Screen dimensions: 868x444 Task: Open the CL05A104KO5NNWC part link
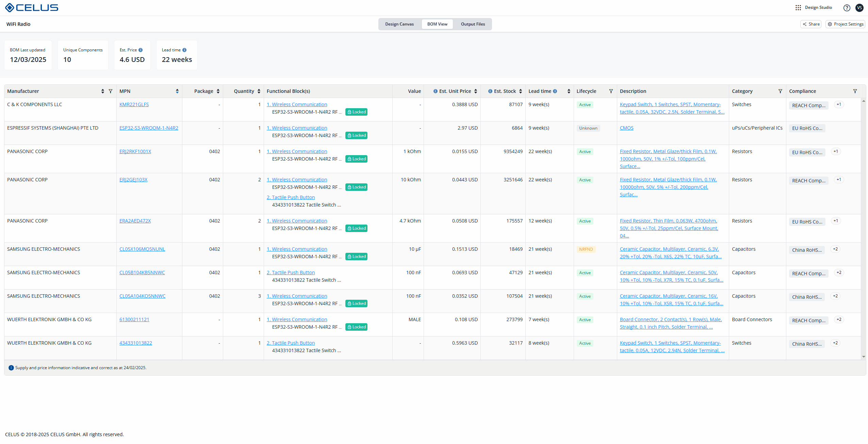tap(142, 296)
